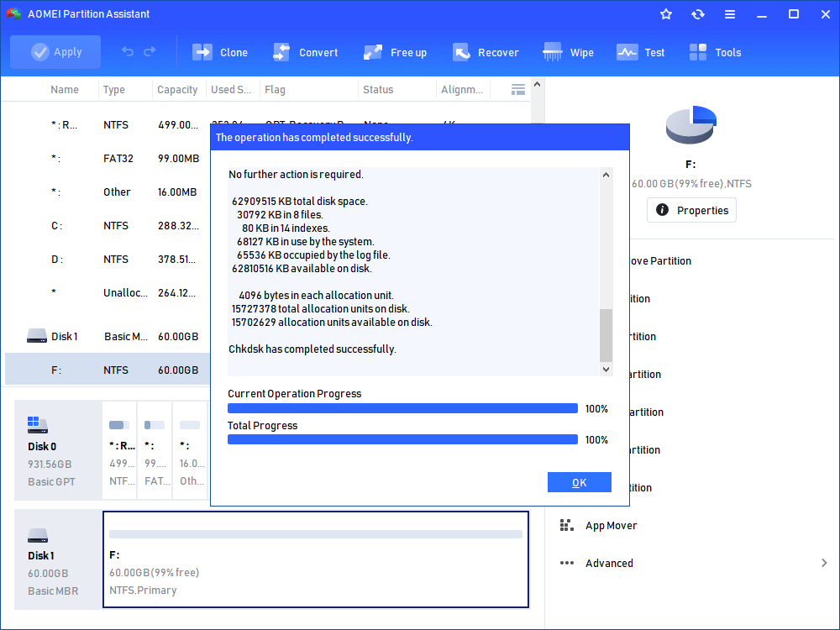Select the D: NTFS partition row
The width and height of the screenshot is (840, 630).
click(x=108, y=260)
